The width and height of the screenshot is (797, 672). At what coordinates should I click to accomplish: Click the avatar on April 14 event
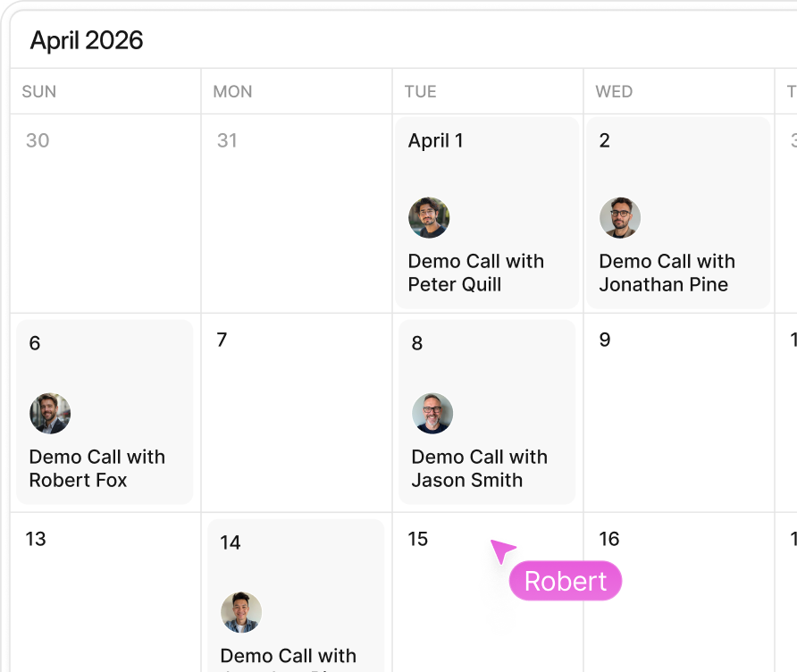[x=241, y=612]
